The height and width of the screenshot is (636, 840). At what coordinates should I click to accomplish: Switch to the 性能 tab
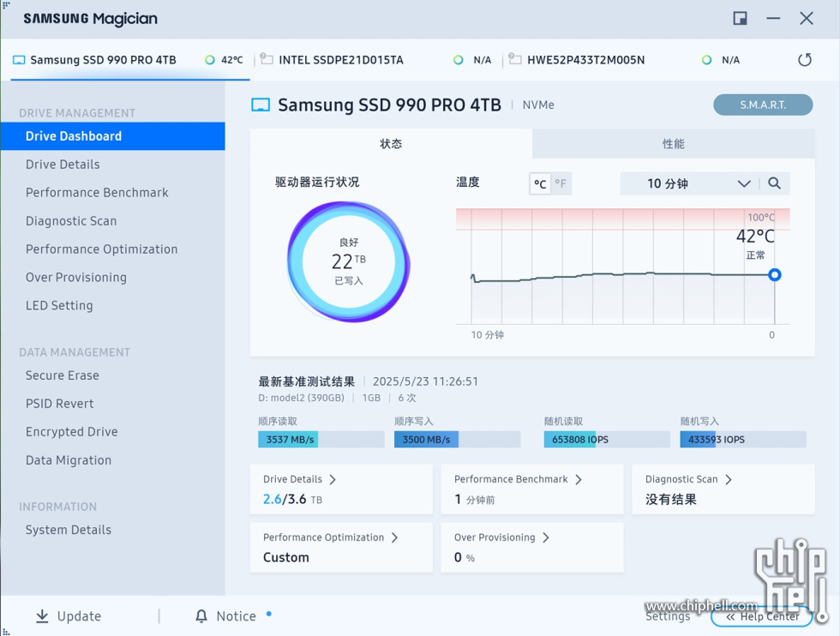(674, 144)
